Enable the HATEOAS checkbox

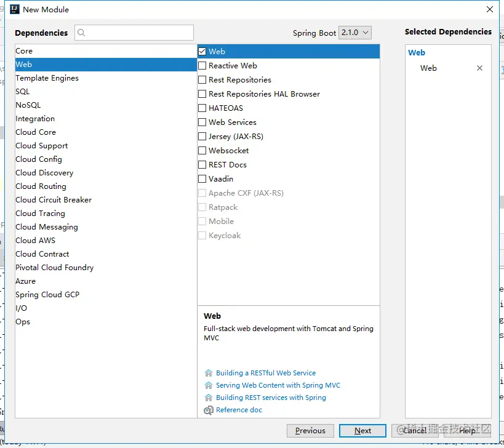202,108
